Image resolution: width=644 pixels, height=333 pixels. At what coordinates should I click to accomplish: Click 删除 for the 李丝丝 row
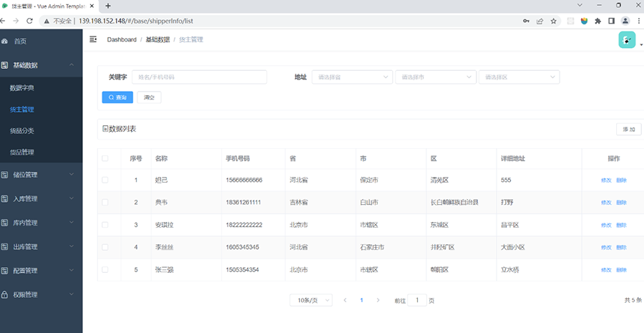(621, 247)
